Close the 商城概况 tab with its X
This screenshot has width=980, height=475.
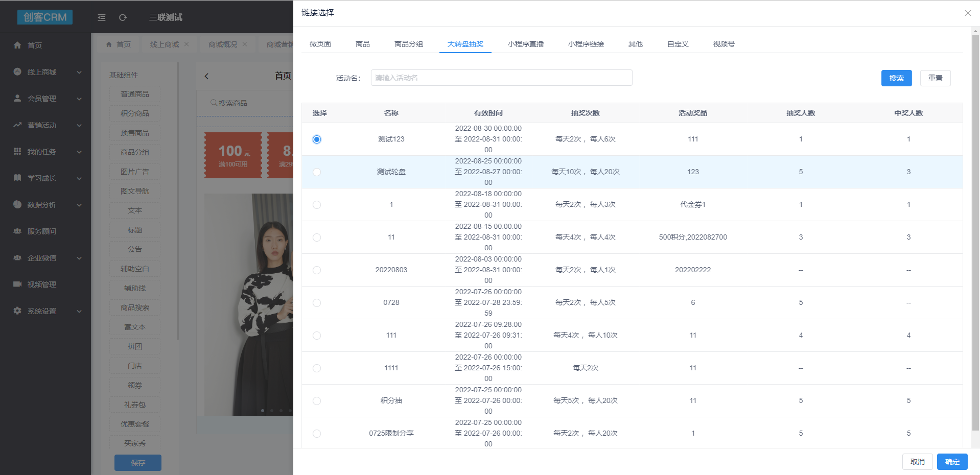pyautogui.click(x=245, y=44)
